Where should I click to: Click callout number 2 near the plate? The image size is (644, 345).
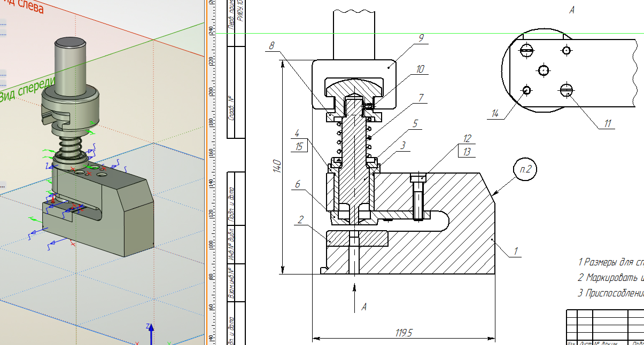(x=301, y=219)
